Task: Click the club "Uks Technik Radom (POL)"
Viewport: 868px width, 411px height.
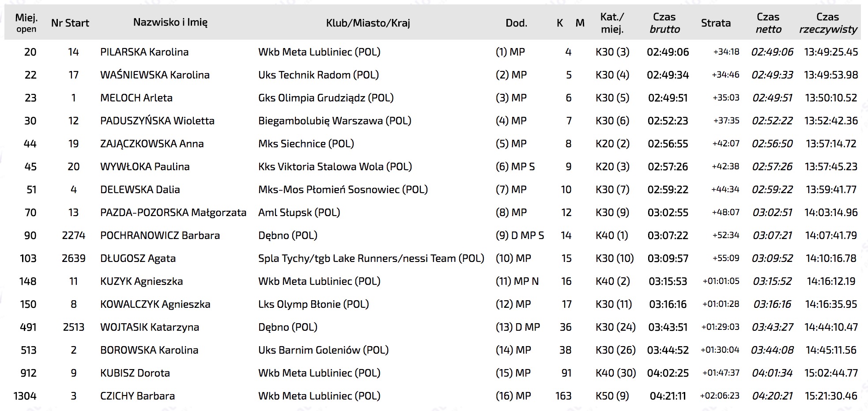Action: point(318,75)
